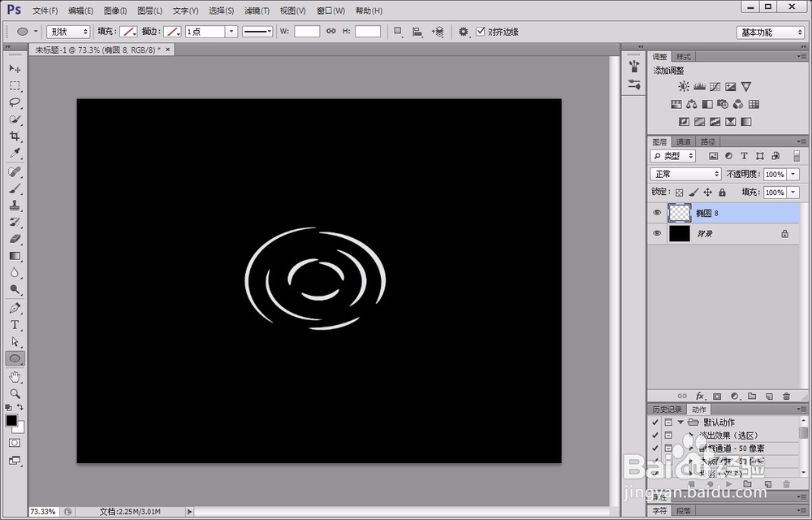Screen dimensions: 812x520
Task: Select the Brush tool
Action: [x=15, y=188]
